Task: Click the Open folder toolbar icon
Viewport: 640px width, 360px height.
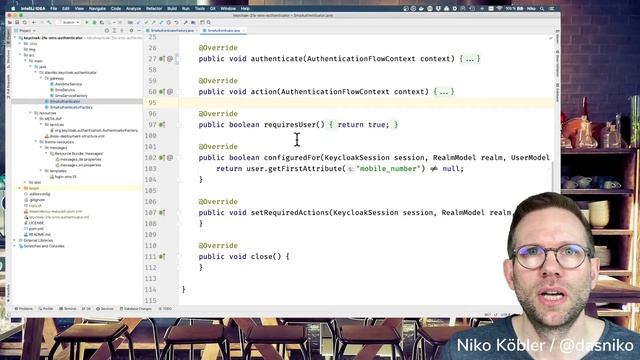Action: click(x=9, y=22)
